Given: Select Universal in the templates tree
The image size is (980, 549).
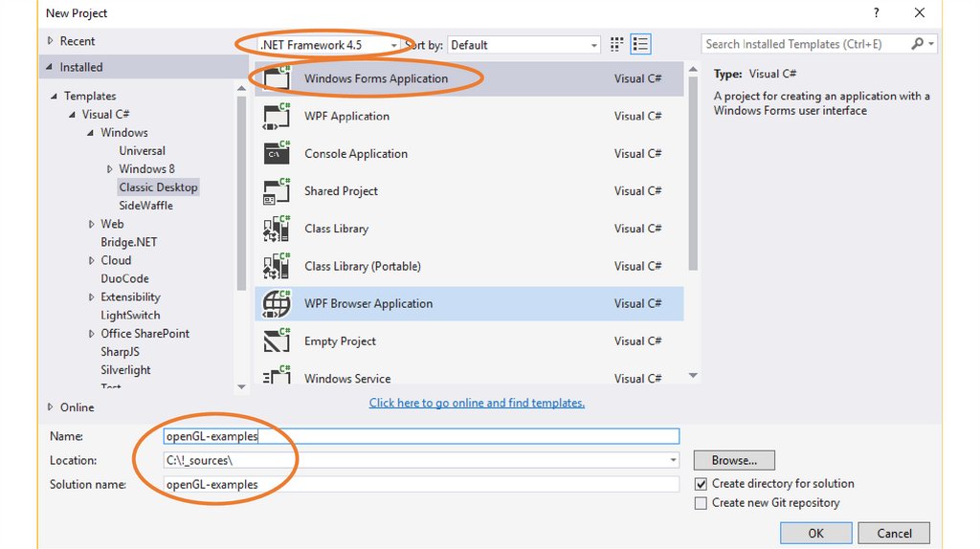Looking at the screenshot, I should click(142, 150).
